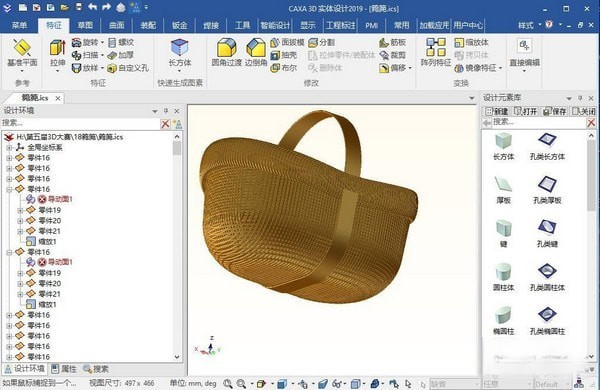Open the 自定义孔 custom hole tool
The width and height of the screenshot is (600, 390).
click(128, 68)
